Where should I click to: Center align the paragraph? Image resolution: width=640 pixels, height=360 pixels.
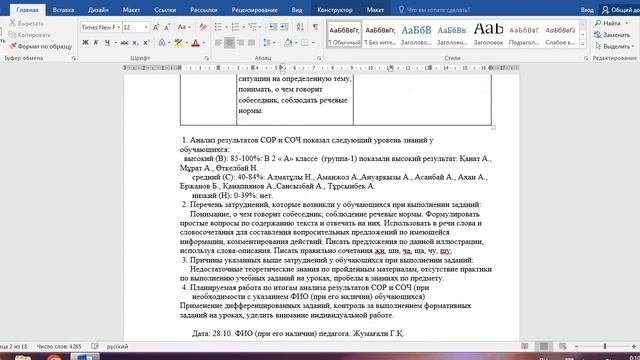pyautogui.click(x=229, y=42)
